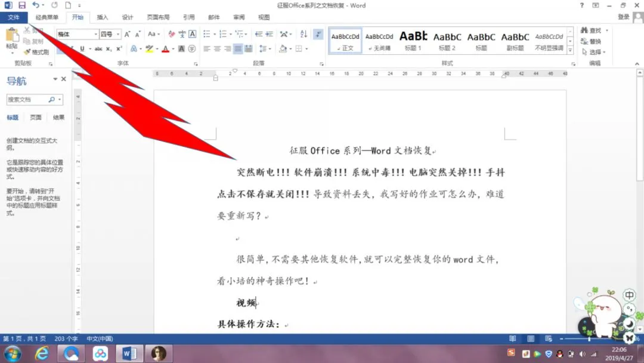Clear all formatting with the eraser icon
This screenshot has height=363, width=644.
(171, 34)
